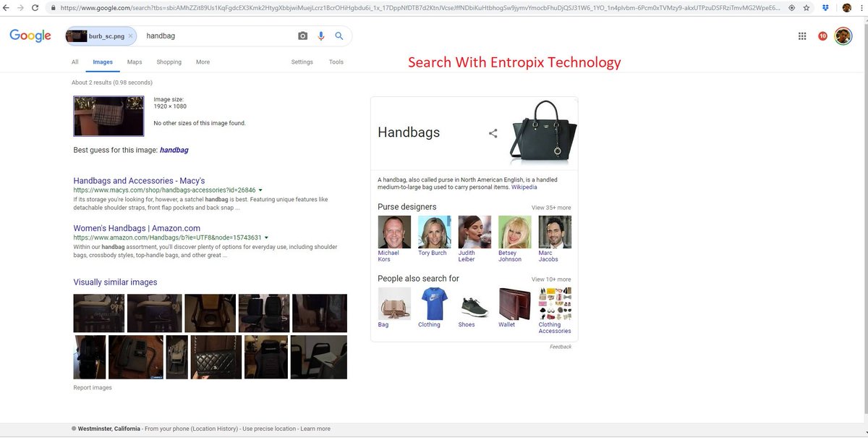Open the Dropbox extension icon
Viewport: 868px width, 438px height.
tap(825, 7)
